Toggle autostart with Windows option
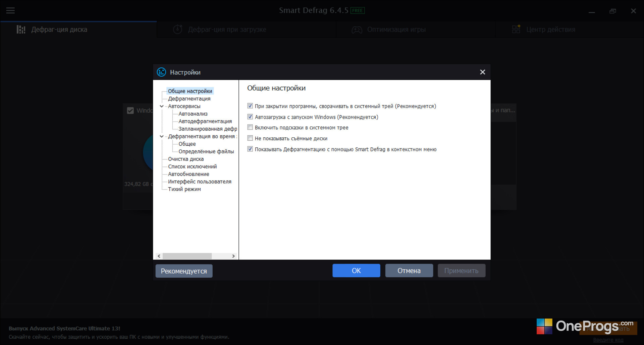 [250, 117]
